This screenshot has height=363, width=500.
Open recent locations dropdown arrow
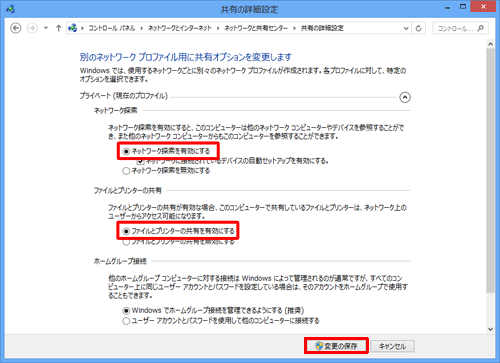[46, 28]
